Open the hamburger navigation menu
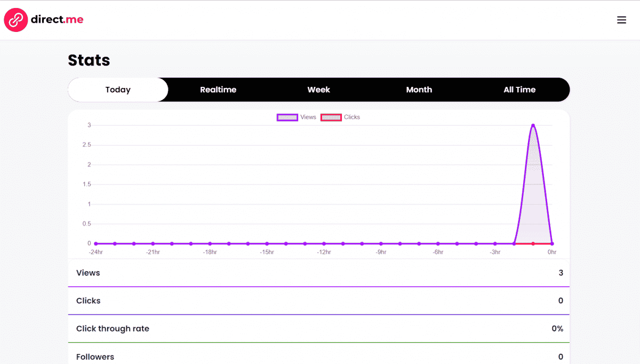 coord(621,20)
